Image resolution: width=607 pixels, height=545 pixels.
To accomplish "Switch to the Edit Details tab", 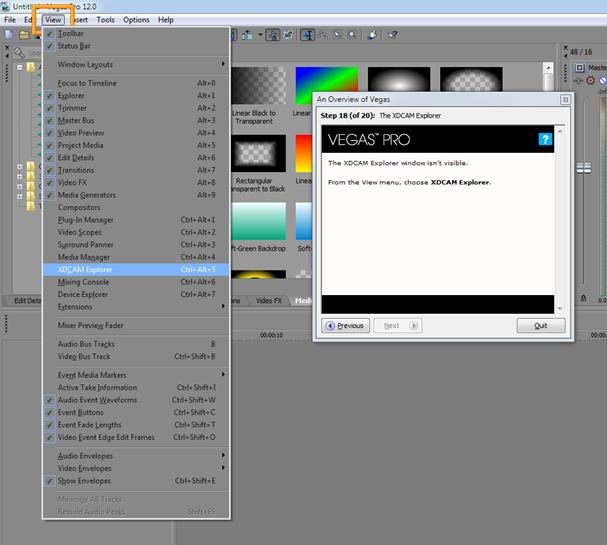I will [26, 301].
